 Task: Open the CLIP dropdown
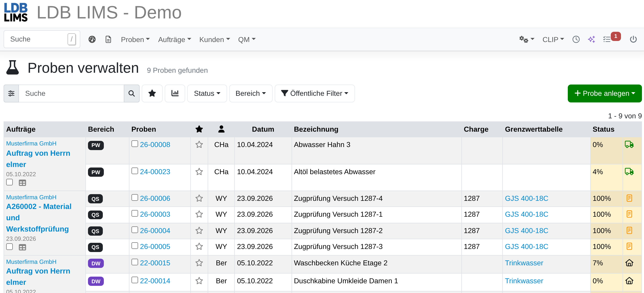(553, 39)
